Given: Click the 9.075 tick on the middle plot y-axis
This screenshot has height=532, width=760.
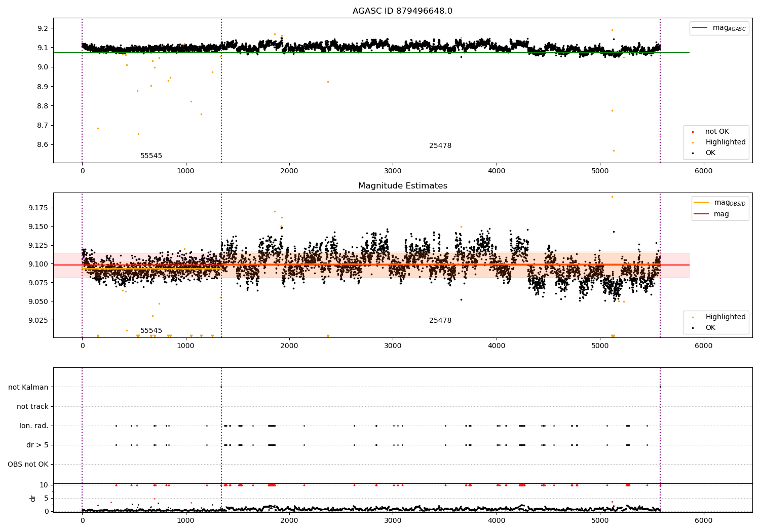Looking at the screenshot, I should 38,283.
